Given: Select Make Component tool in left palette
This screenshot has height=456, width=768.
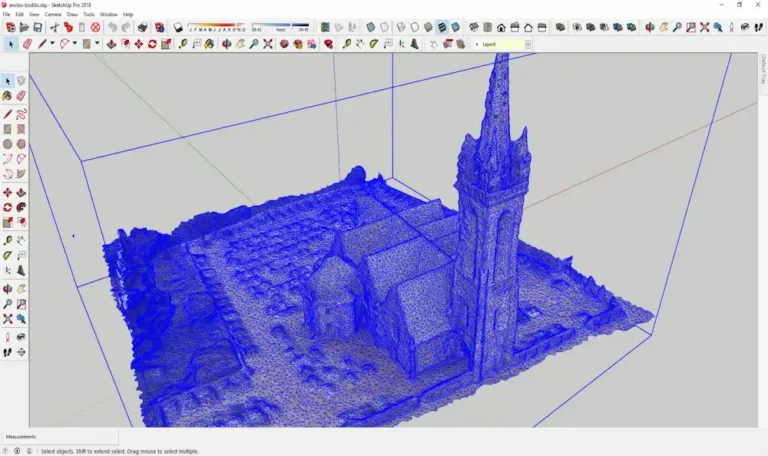Looking at the screenshot, I should [21, 81].
